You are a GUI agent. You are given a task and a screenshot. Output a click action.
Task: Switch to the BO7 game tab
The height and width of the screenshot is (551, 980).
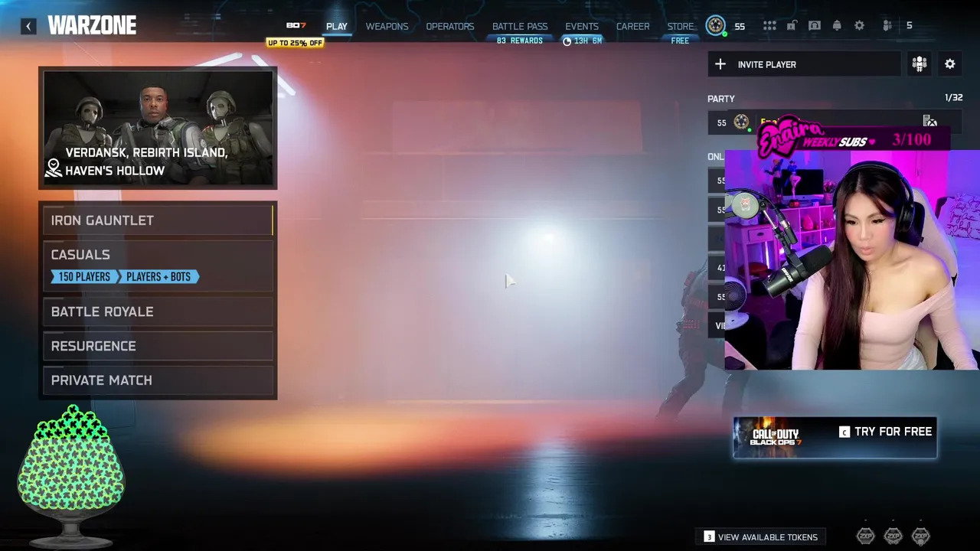pos(296,26)
